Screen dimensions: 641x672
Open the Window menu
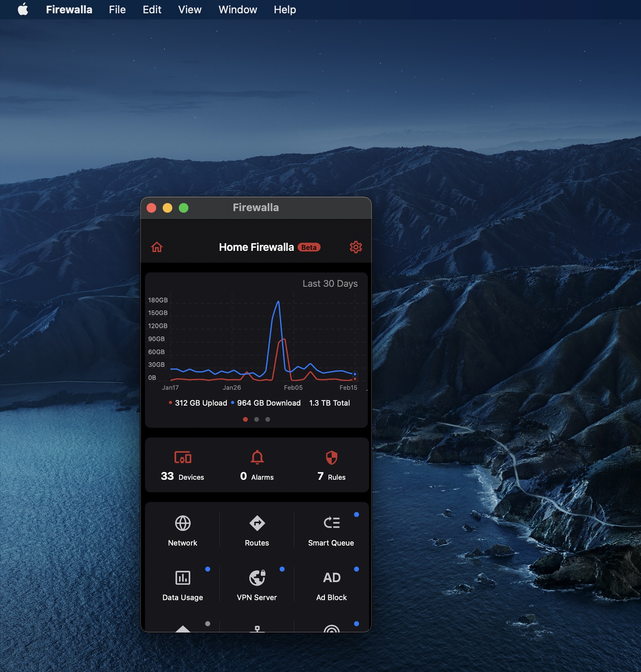pos(238,10)
